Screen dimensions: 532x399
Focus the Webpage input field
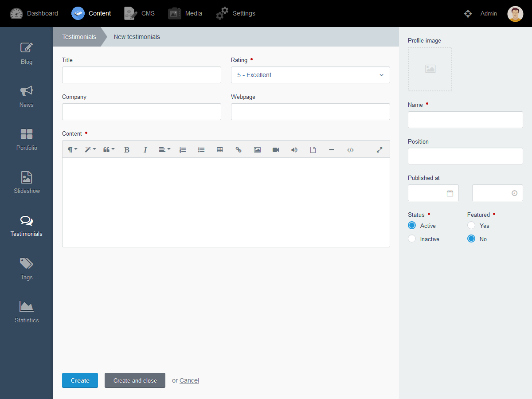(x=310, y=112)
